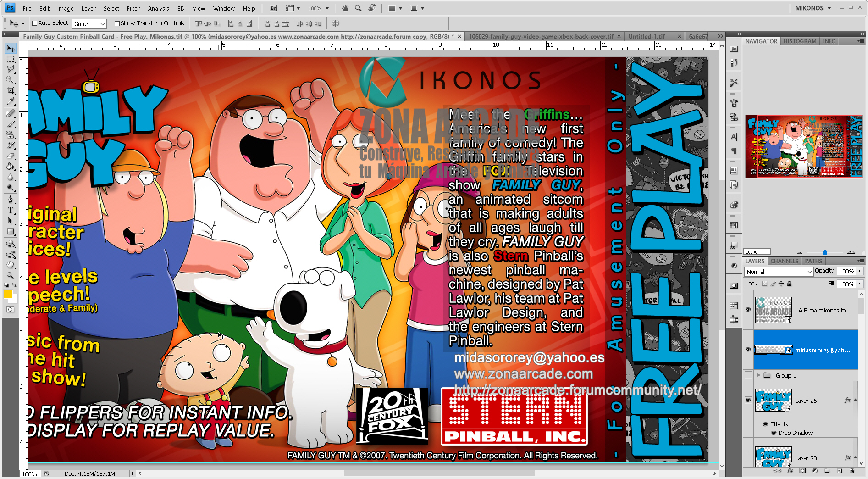Select the Paint Bucket tool
Viewport: 868px width, 479px height.
point(10,166)
